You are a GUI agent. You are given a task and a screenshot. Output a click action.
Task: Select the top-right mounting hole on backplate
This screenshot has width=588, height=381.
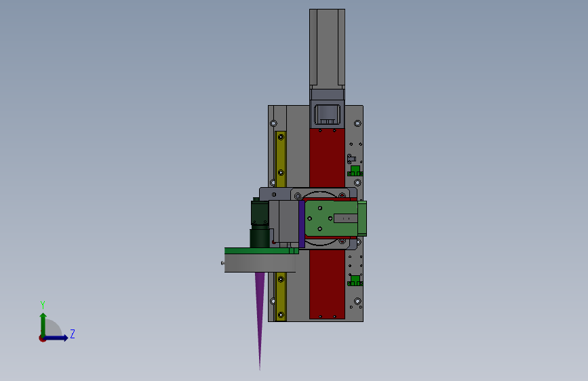click(357, 123)
